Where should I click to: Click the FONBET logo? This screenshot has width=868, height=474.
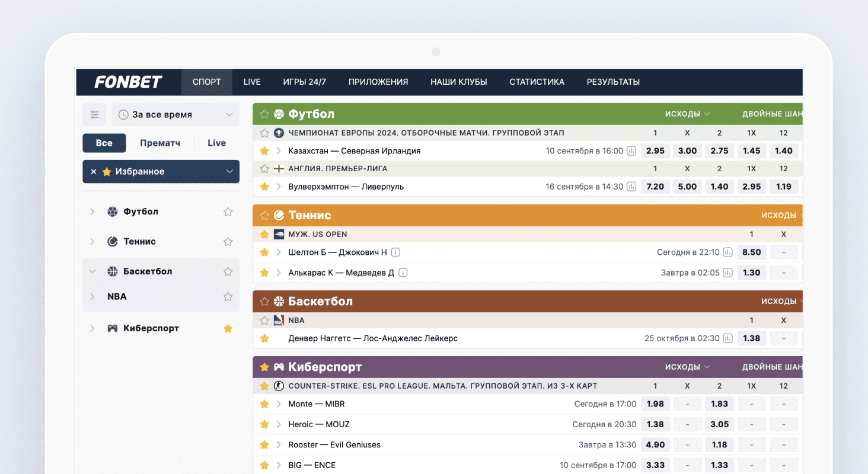tap(128, 82)
